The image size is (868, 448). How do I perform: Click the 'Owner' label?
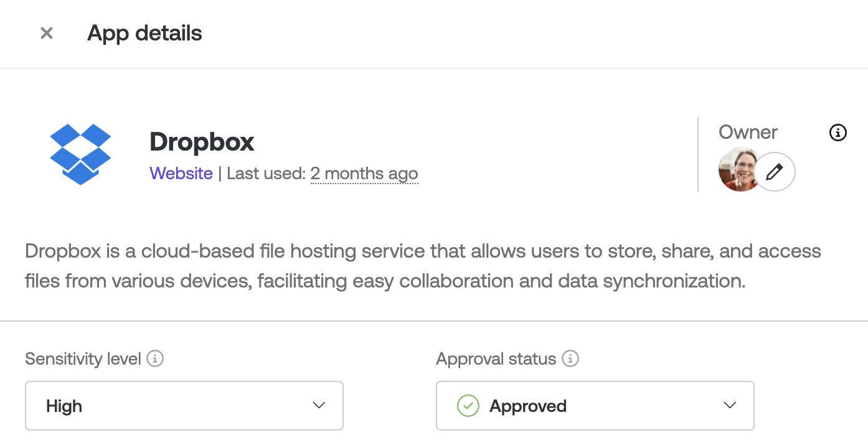click(x=748, y=132)
